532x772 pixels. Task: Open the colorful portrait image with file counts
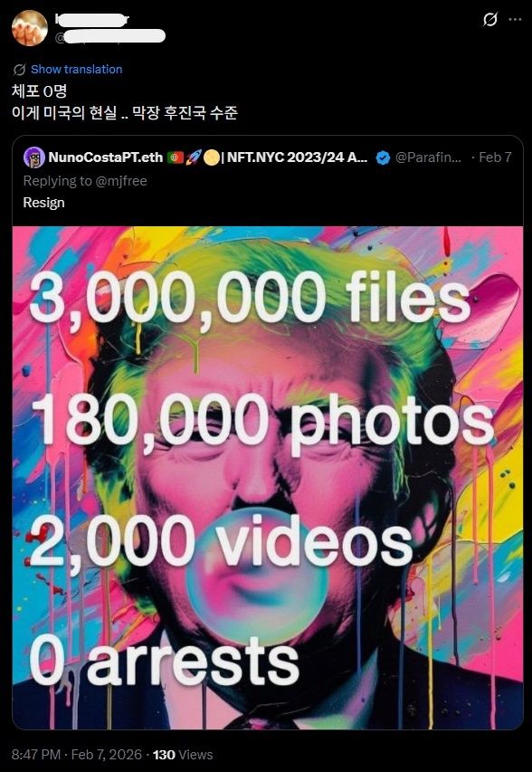tap(268, 478)
